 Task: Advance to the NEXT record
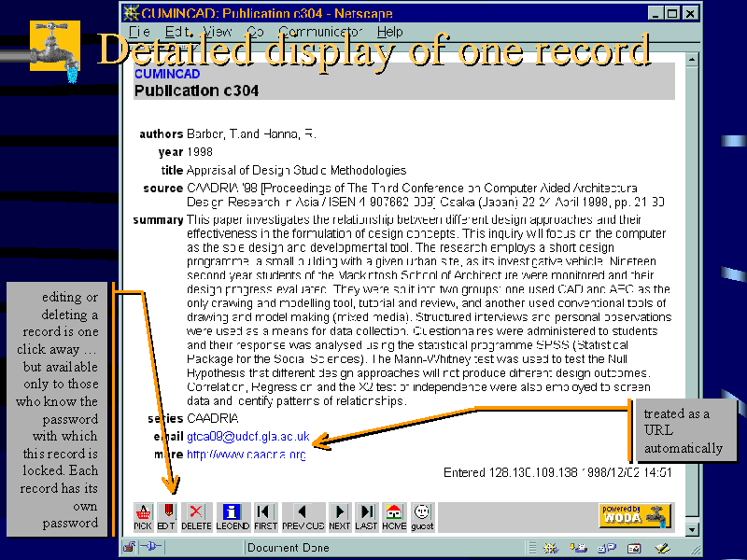339,511
